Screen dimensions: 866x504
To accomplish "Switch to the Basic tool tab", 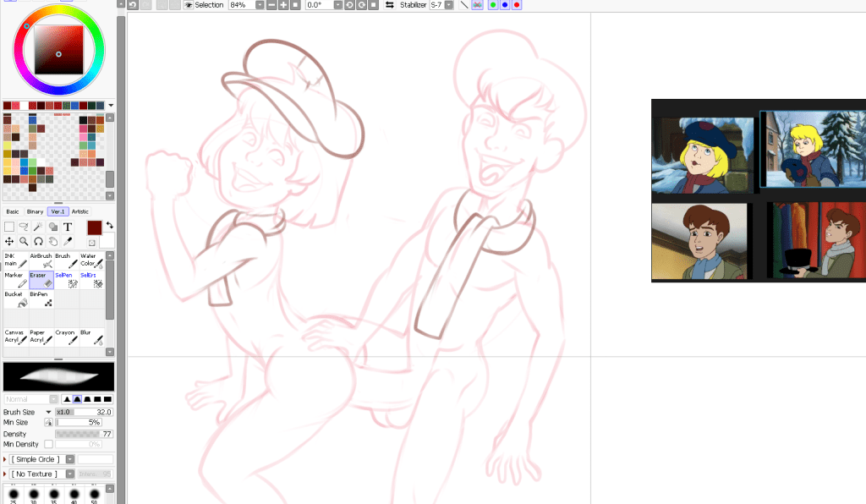I will pos(13,211).
